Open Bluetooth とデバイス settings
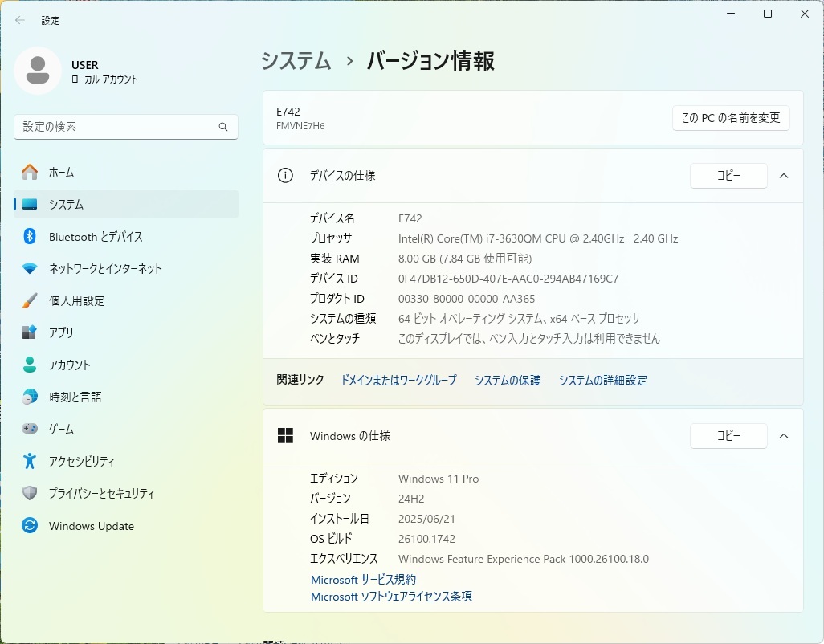The height and width of the screenshot is (644, 824). (x=126, y=236)
